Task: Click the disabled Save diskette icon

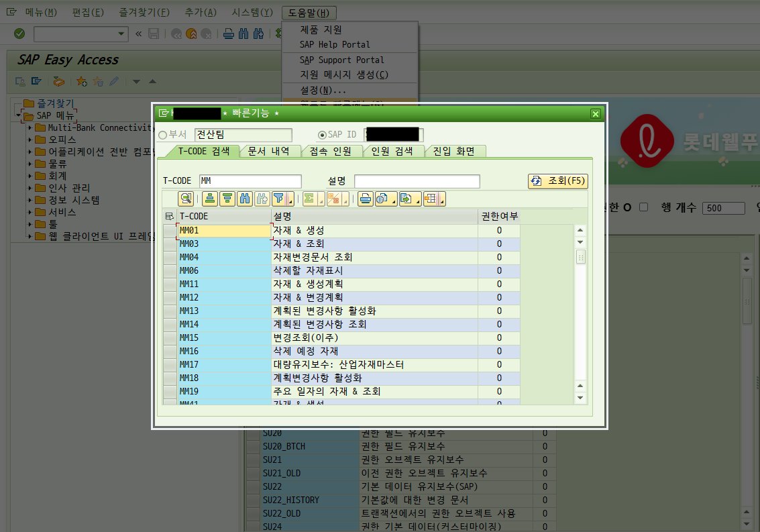Action: click(154, 34)
